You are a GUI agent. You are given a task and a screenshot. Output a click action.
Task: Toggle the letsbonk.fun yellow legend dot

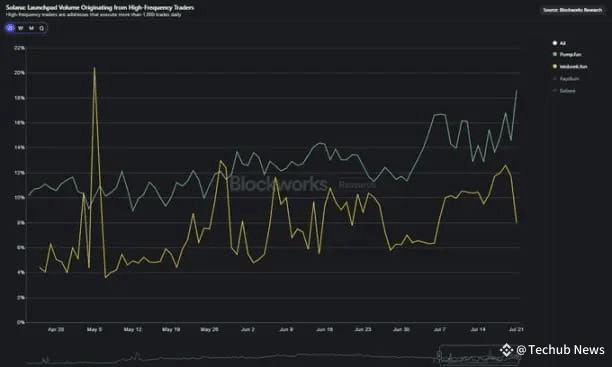coord(555,66)
